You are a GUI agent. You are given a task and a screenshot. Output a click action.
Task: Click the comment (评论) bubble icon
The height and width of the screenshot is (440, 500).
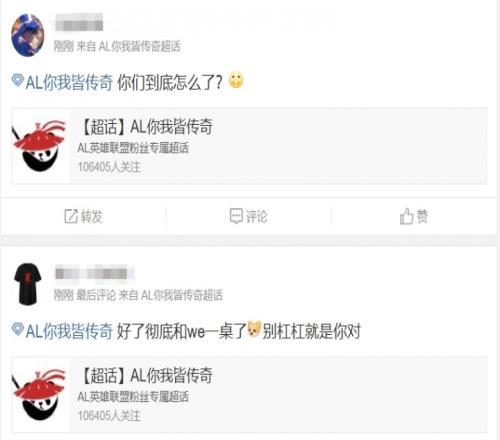(x=236, y=216)
